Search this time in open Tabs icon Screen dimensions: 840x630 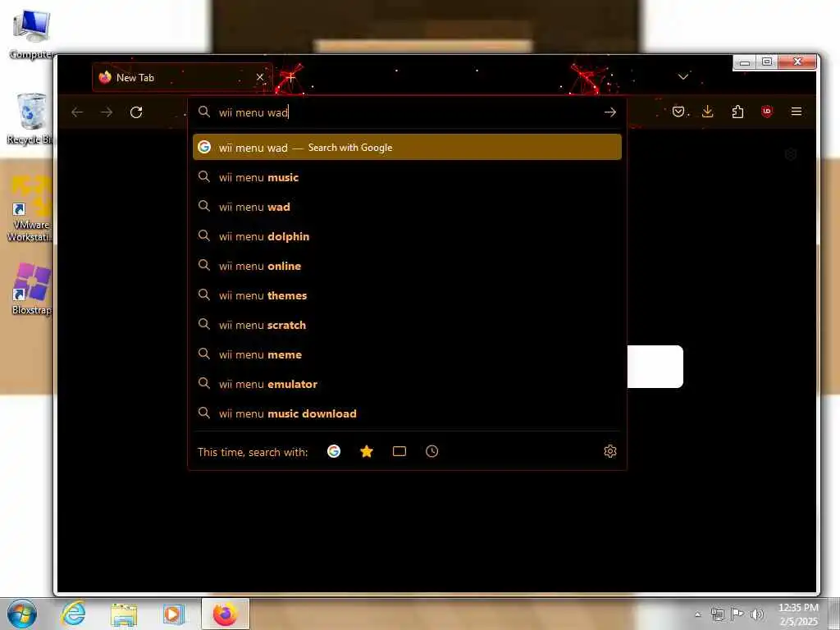coord(399,452)
